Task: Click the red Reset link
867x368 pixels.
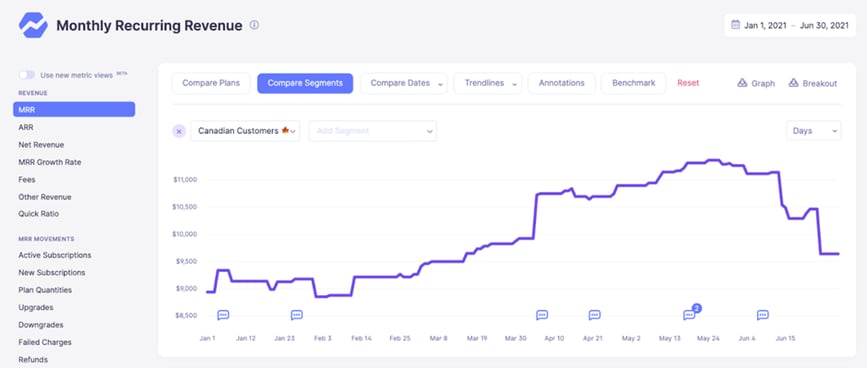Action: [x=688, y=83]
